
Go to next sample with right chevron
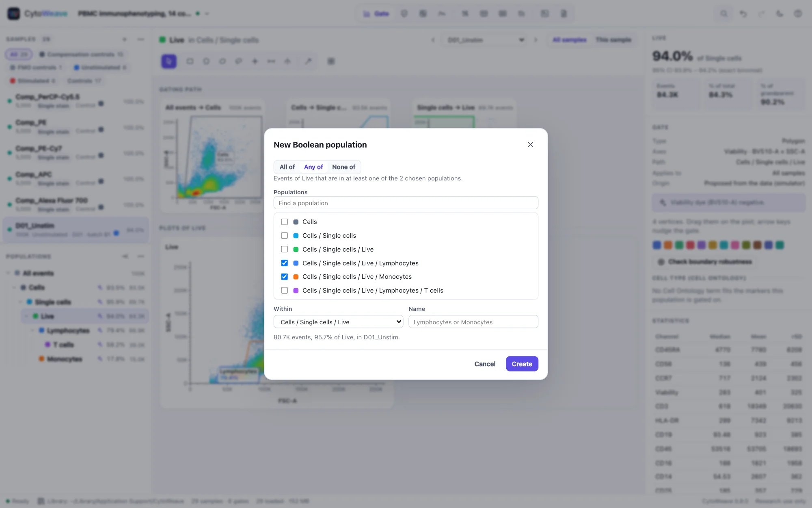tap(536, 40)
